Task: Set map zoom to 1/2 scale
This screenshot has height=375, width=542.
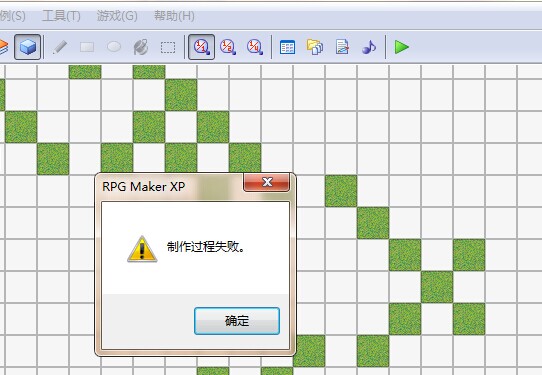Action: click(x=228, y=47)
